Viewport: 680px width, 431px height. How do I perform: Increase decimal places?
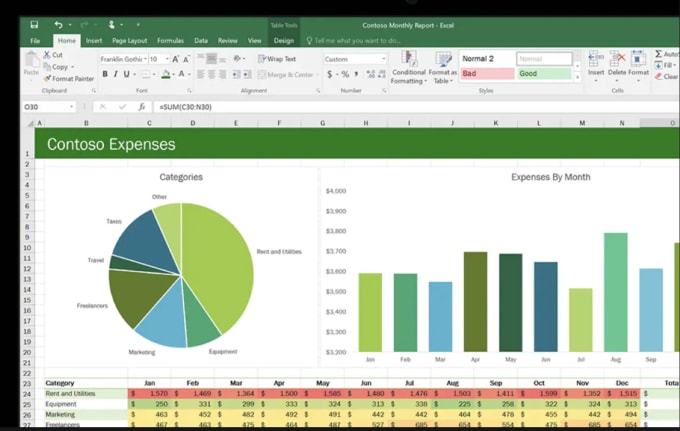(370, 75)
